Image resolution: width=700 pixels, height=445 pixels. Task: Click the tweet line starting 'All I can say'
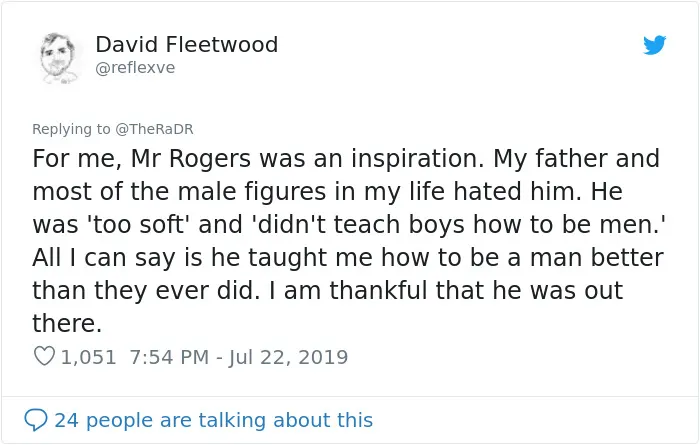[348, 258]
